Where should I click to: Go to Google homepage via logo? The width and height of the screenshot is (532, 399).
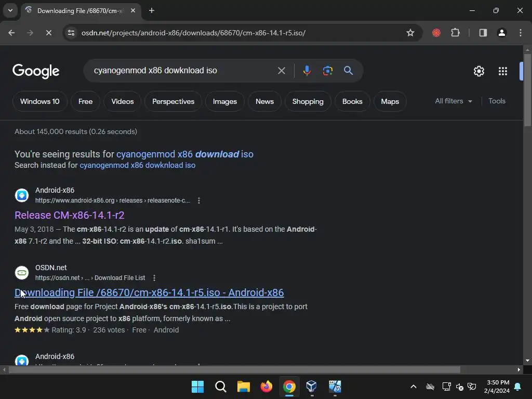[36, 71]
